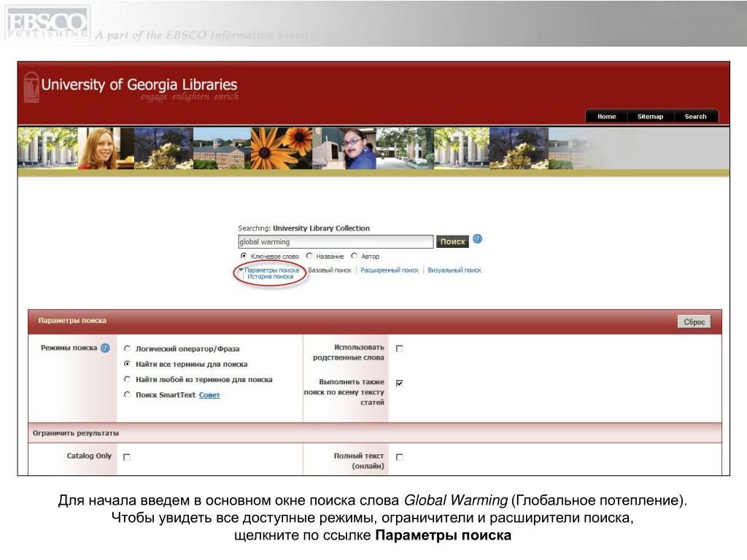This screenshot has width=747, height=560.
Task: Select the Автор radio button
Action: tap(354, 256)
